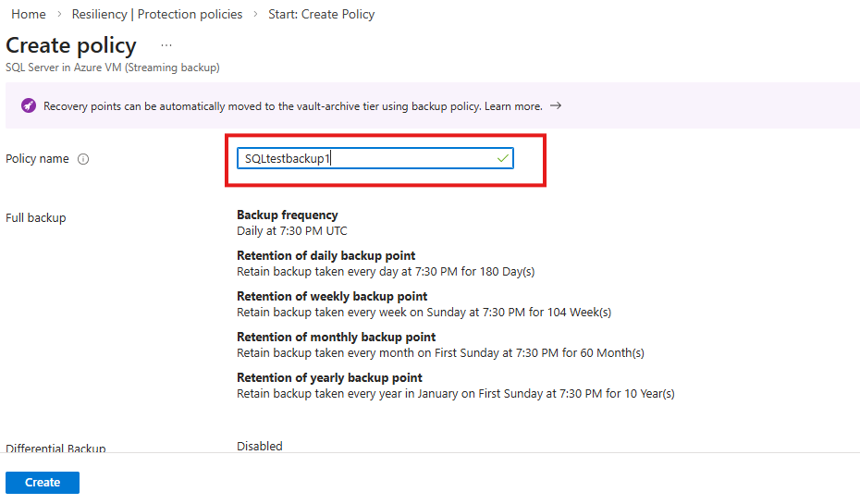This screenshot has width=860, height=504.
Task: Click the Differential Backup label
Action: 55,449
